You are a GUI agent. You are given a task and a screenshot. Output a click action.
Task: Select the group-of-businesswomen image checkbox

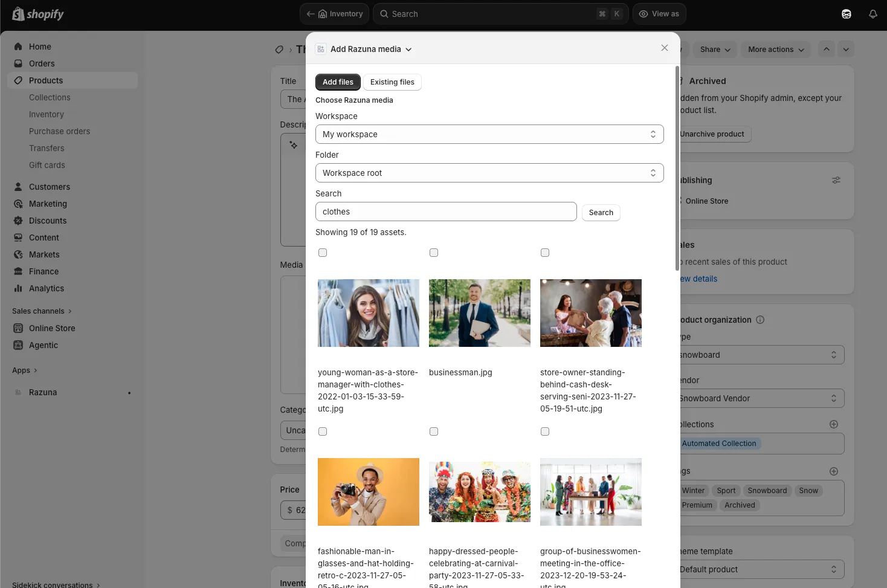tap(545, 431)
